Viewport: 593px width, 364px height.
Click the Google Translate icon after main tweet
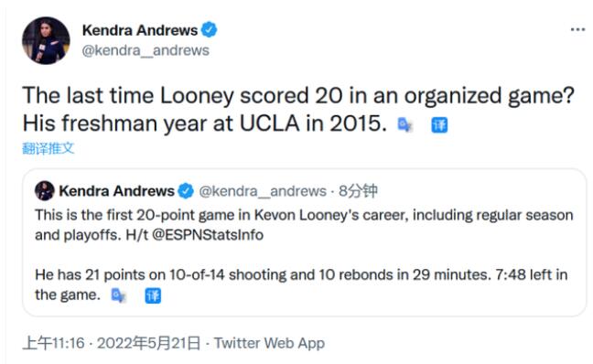404,124
